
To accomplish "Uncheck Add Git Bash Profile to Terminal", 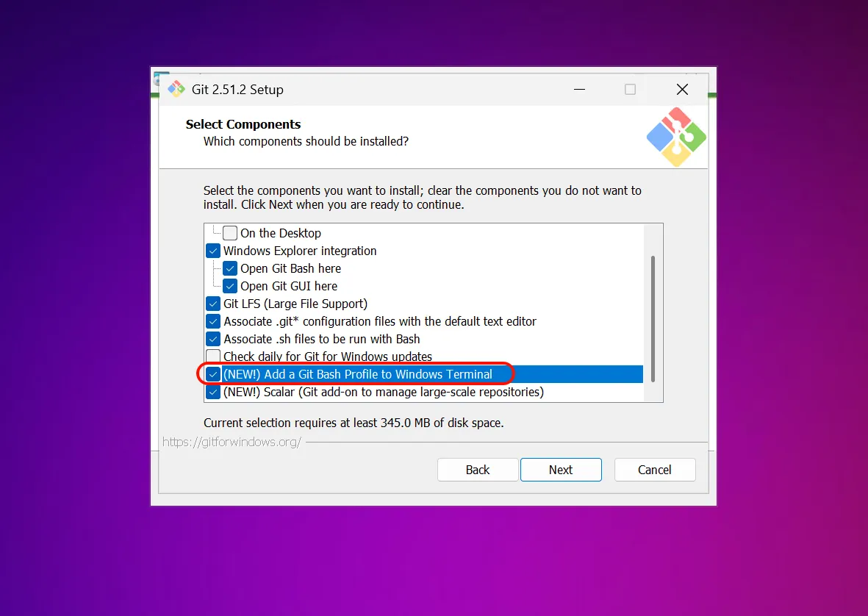I will point(213,374).
